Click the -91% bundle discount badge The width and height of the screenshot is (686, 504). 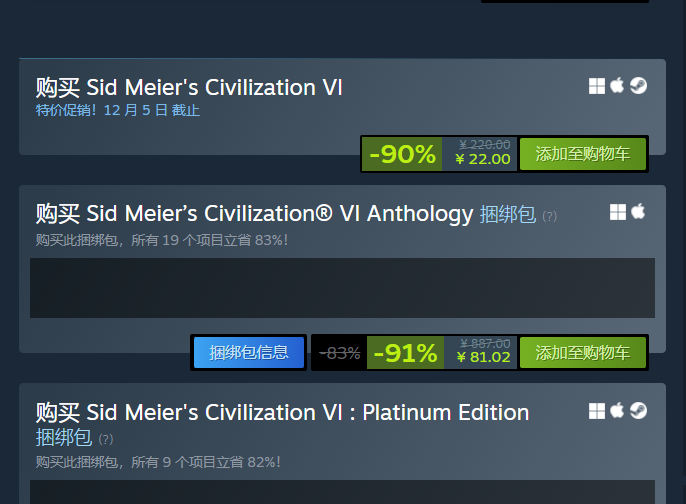[405, 352]
